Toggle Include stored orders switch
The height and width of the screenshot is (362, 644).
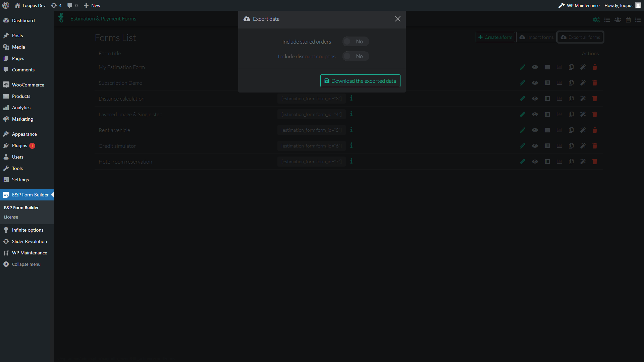point(355,42)
